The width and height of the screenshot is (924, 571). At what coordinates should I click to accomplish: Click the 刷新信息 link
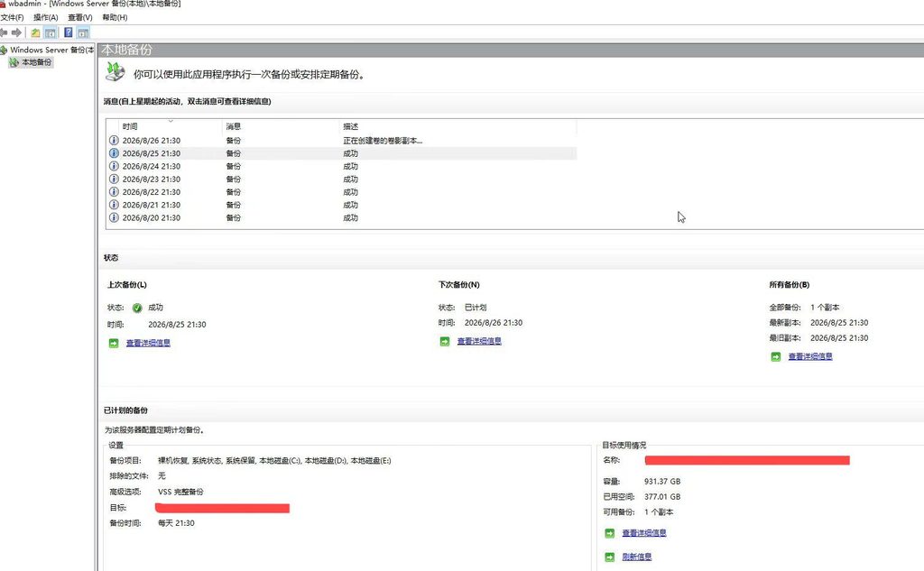tap(637, 557)
